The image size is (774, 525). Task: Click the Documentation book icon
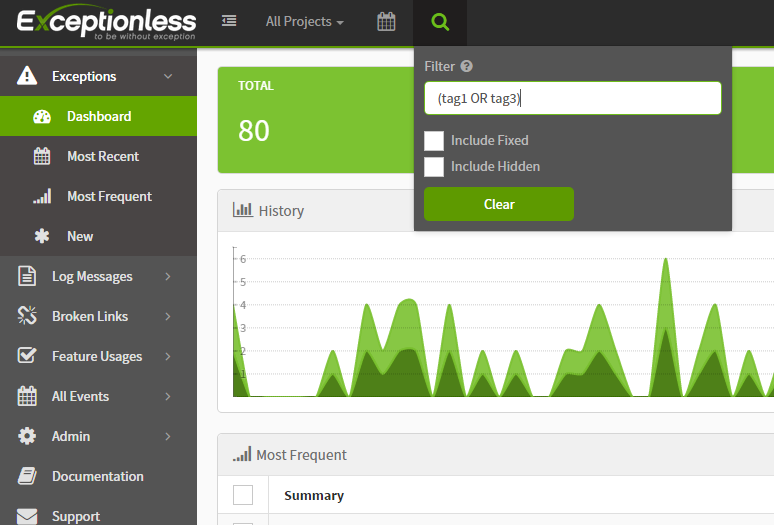(x=27, y=476)
